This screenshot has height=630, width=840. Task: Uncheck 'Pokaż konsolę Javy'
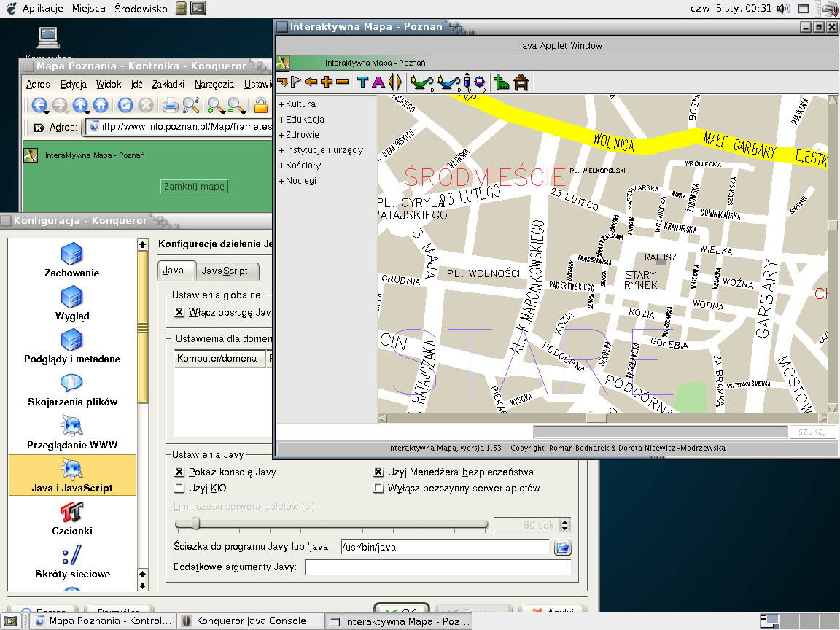pos(179,472)
